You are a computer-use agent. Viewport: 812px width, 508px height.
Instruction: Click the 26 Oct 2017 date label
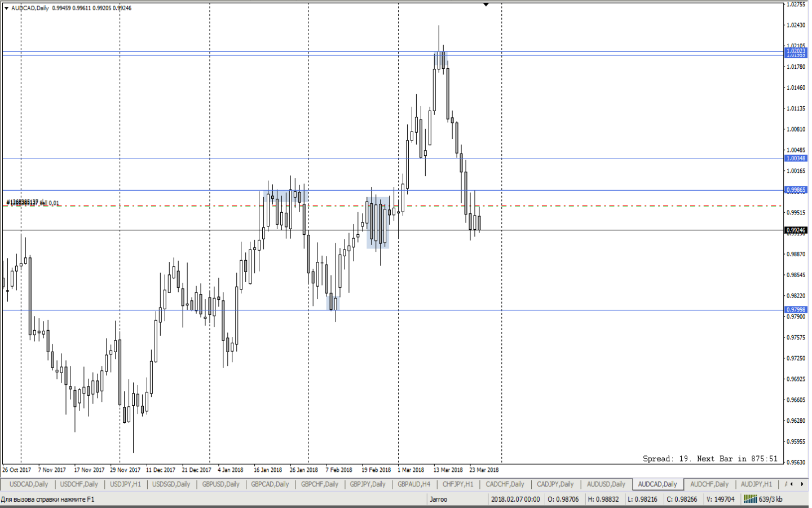17,470
